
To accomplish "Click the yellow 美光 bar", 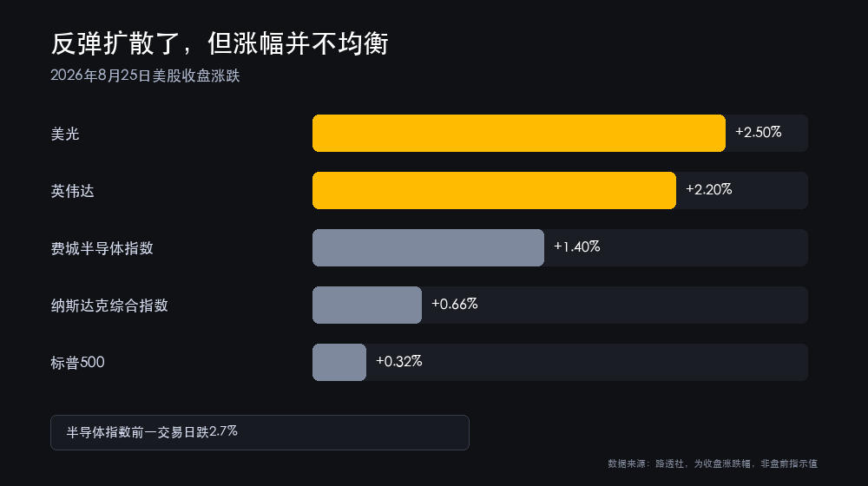I will click(519, 134).
